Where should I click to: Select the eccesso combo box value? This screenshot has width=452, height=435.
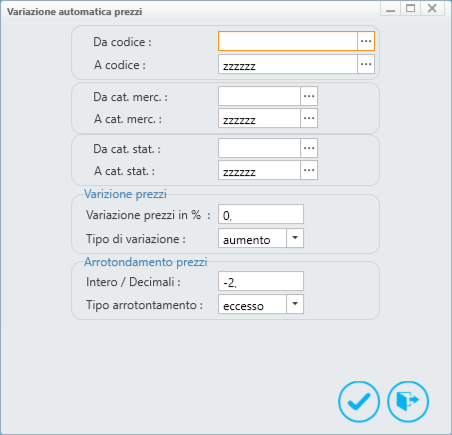click(252, 304)
